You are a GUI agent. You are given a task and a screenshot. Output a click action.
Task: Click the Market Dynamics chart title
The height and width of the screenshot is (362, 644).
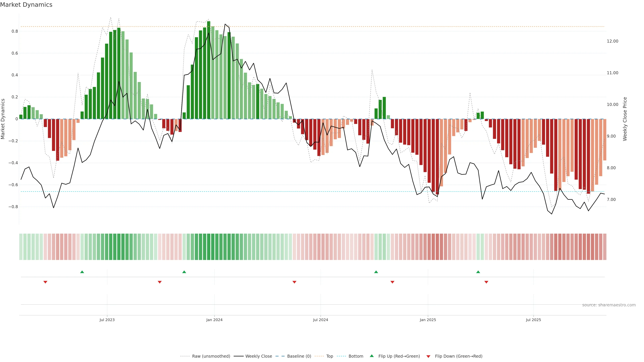pos(26,5)
